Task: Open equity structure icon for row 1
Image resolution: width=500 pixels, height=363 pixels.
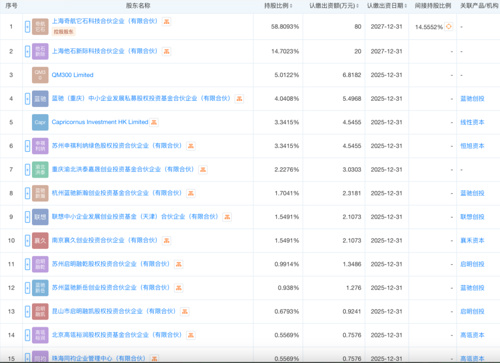Action: [x=167, y=22]
